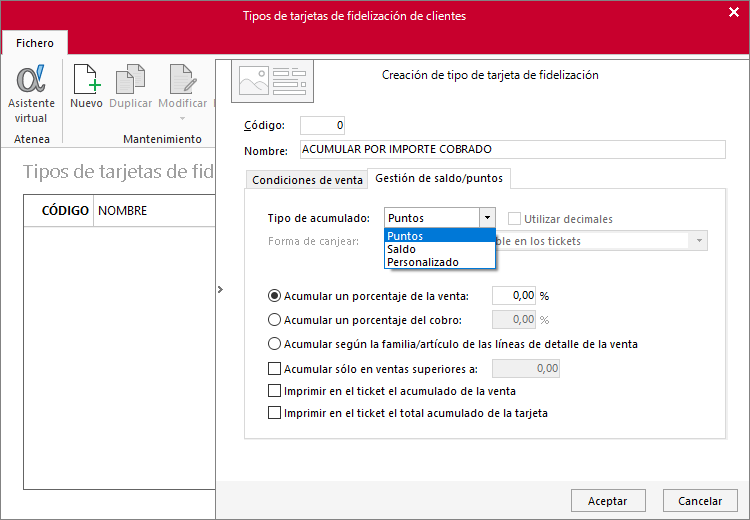The height and width of the screenshot is (520, 750).
Task: Click the Aceptar button
Action: [608, 500]
